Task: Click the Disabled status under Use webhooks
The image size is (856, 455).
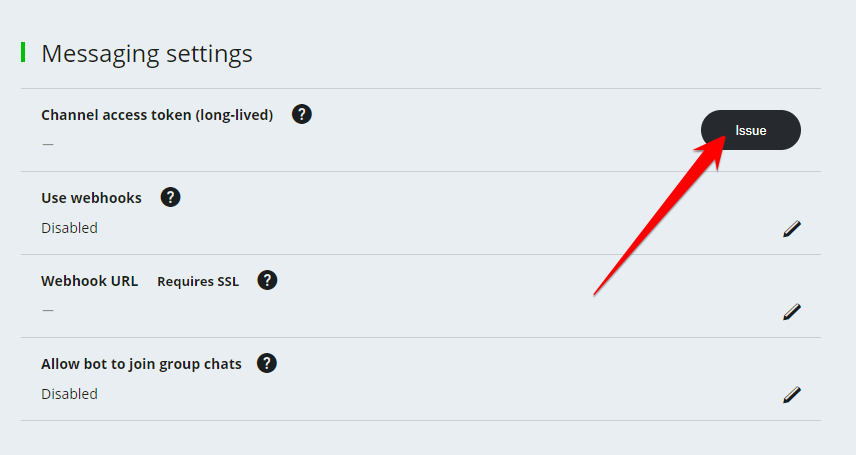Action: [69, 228]
